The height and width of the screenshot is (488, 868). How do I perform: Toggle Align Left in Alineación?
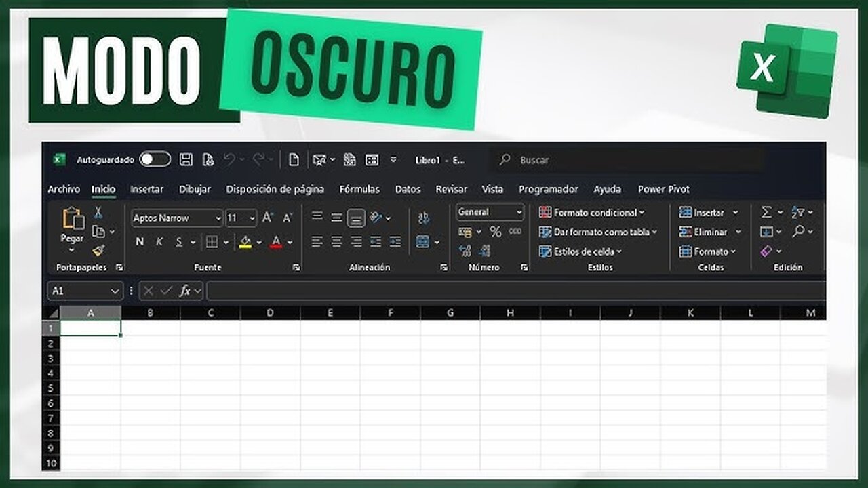pos(317,241)
